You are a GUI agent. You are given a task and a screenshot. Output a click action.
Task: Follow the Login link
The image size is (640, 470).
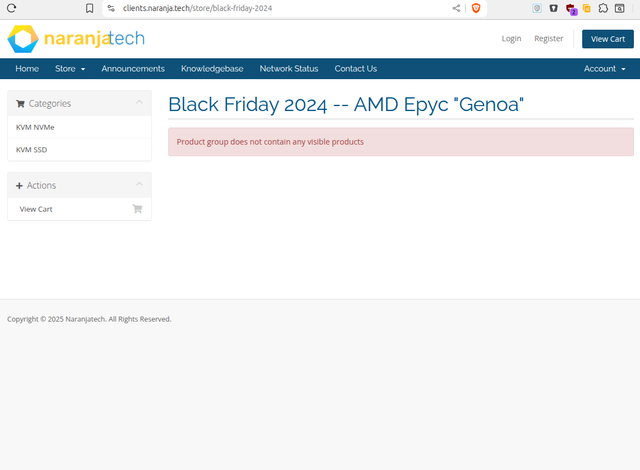point(511,39)
